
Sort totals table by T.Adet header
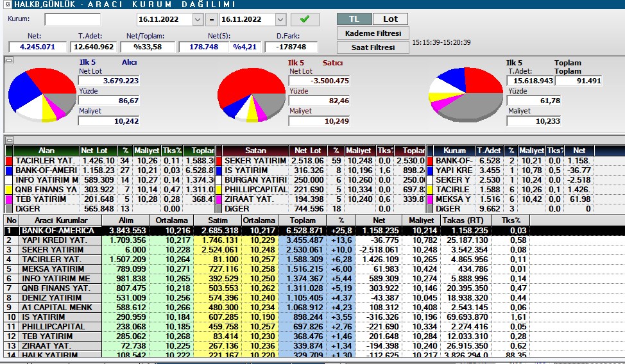click(x=489, y=151)
